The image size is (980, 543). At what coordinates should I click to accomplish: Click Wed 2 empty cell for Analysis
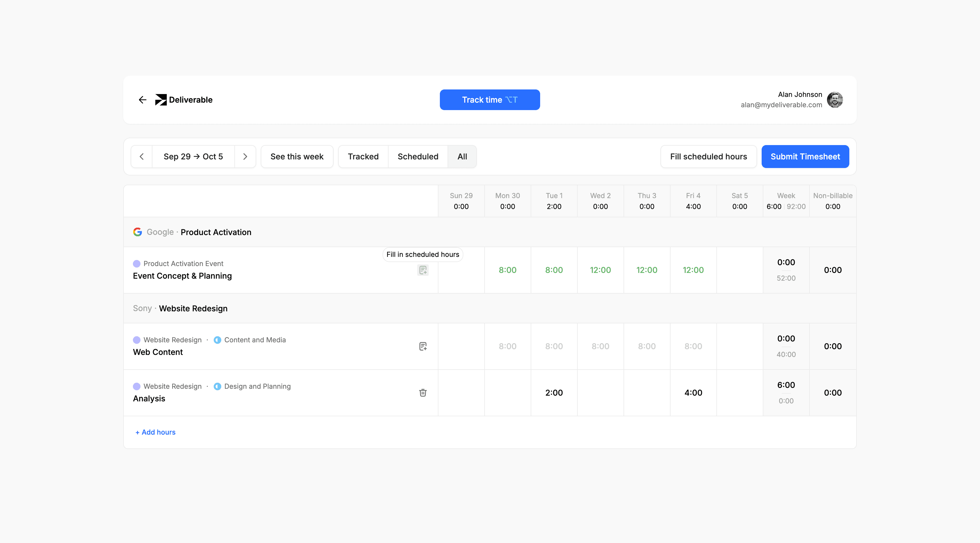(x=600, y=393)
